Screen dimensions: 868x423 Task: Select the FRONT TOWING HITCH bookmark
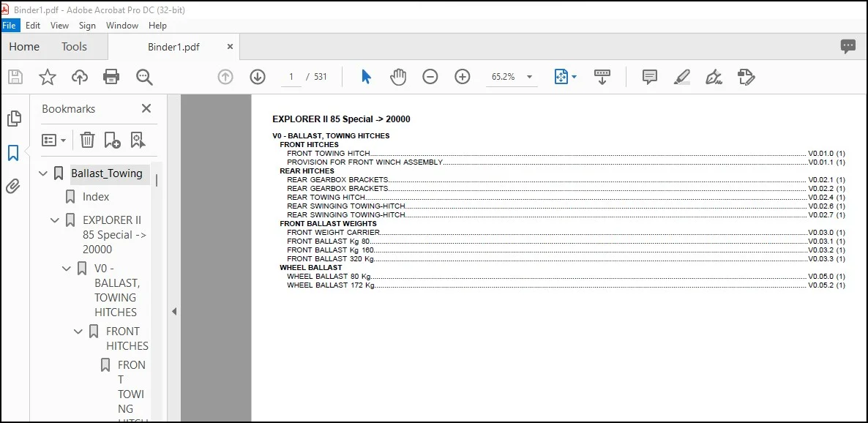pyautogui.click(x=132, y=393)
